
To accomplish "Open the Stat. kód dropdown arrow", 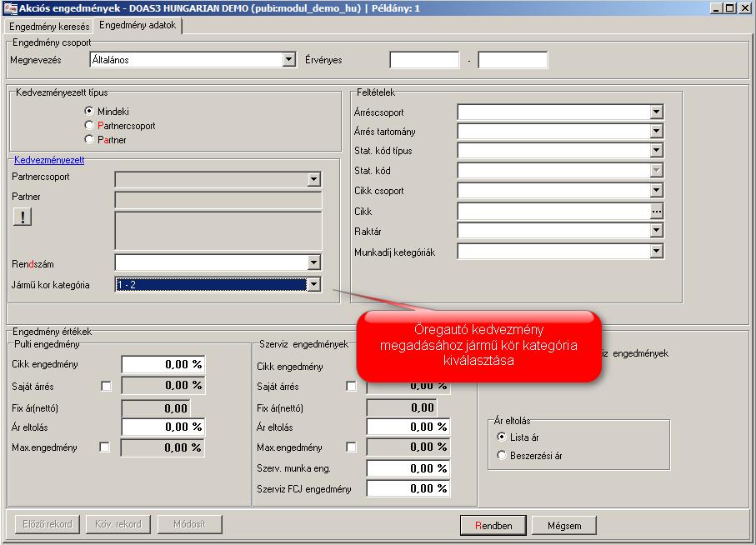I will point(656,170).
